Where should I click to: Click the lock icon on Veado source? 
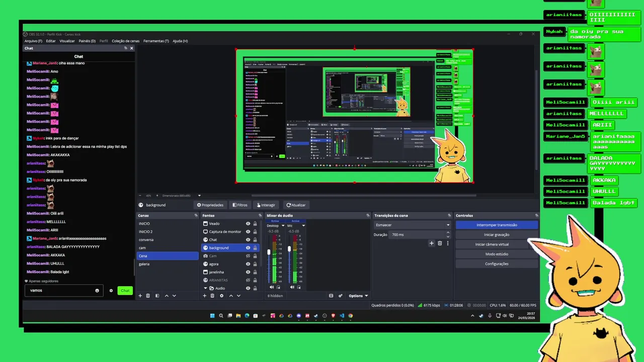click(255, 224)
